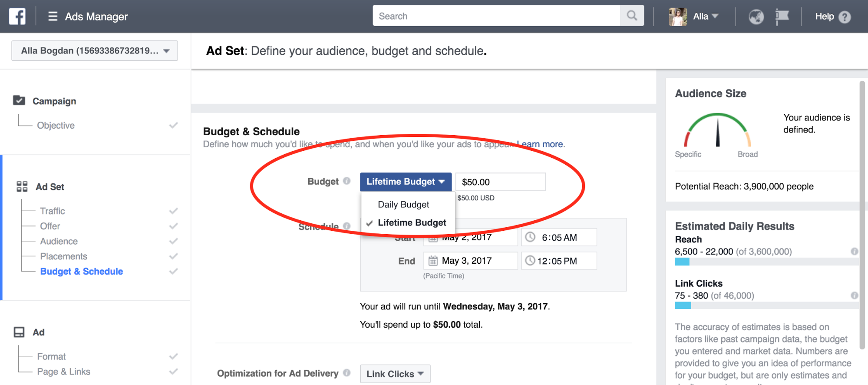Click the checkmark next to Format
The height and width of the screenshot is (385, 868).
pos(173,356)
